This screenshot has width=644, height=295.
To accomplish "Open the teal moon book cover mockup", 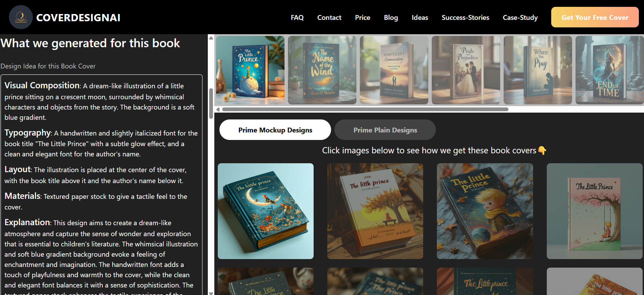I will point(266,211).
